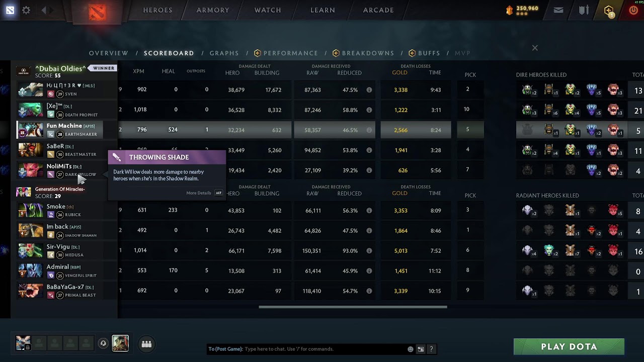Click the Rubick facet icon
The image size is (644, 362).
pos(50,215)
